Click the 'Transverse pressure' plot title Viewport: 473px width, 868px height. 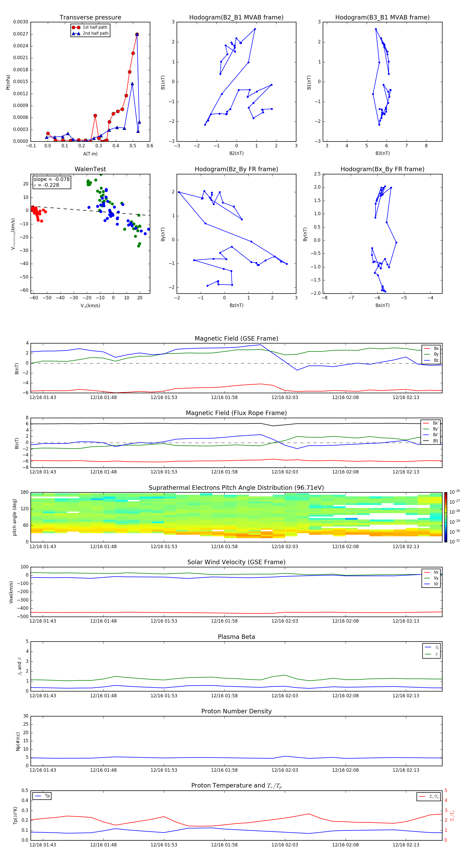pos(90,18)
